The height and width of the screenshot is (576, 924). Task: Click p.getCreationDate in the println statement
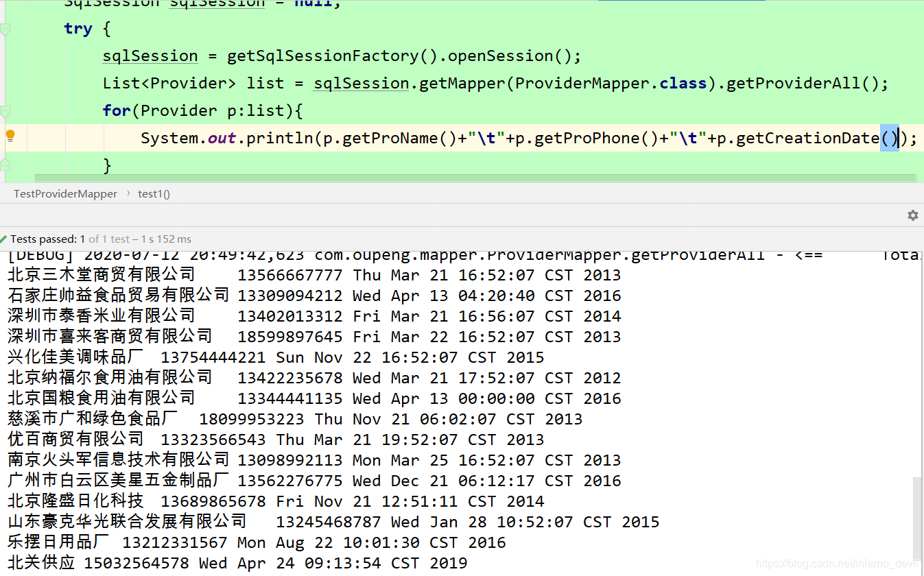pos(798,139)
